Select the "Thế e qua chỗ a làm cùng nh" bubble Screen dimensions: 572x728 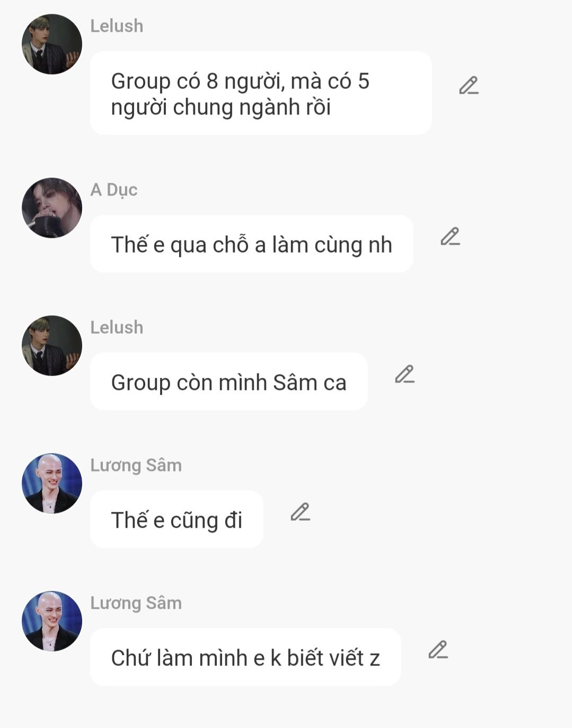tap(251, 244)
